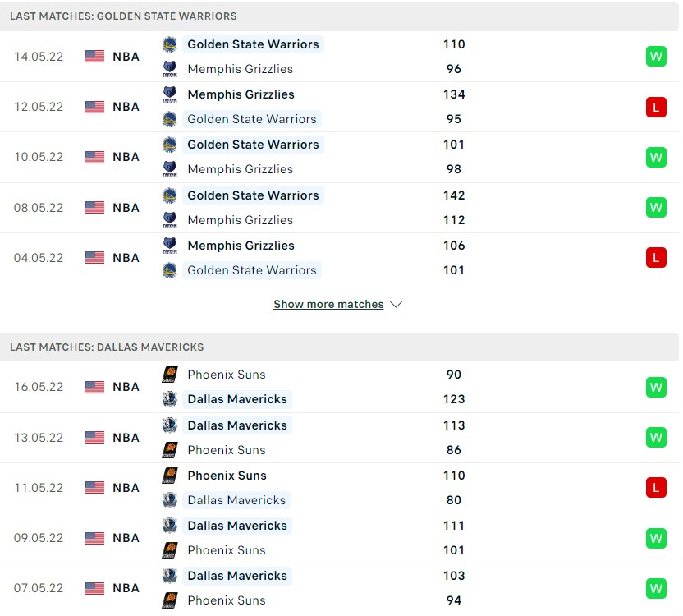
Task: Expand the Show more matches chevron
Action: tap(397, 305)
